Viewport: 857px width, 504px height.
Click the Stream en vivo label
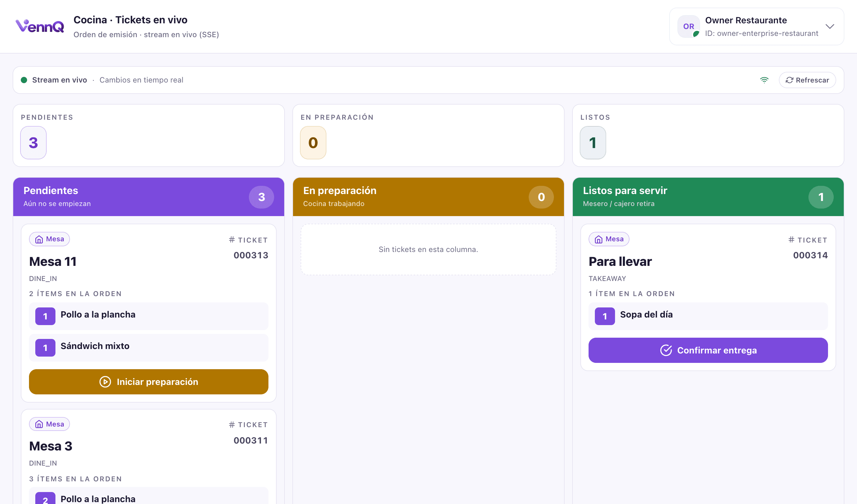click(60, 80)
